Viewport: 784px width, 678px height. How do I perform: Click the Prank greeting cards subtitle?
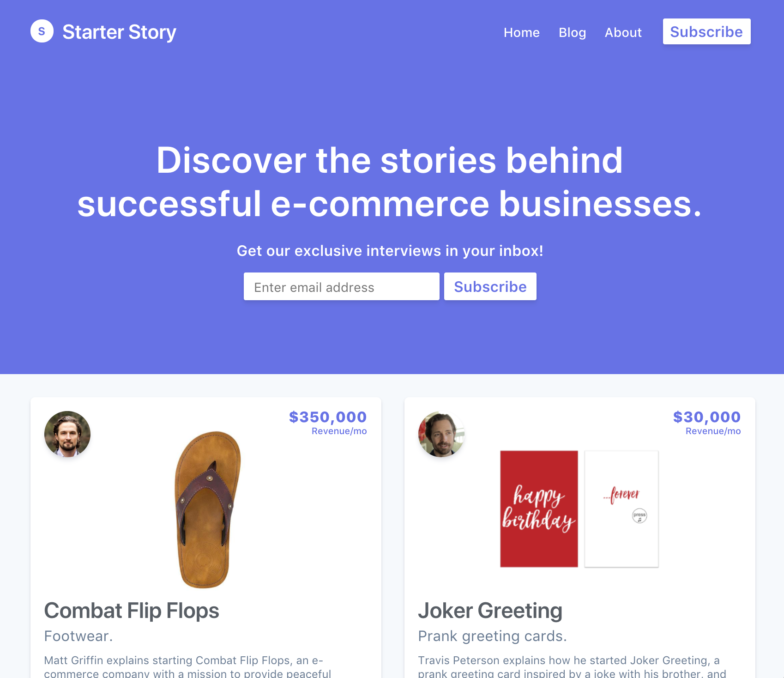(x=492, y=636)
